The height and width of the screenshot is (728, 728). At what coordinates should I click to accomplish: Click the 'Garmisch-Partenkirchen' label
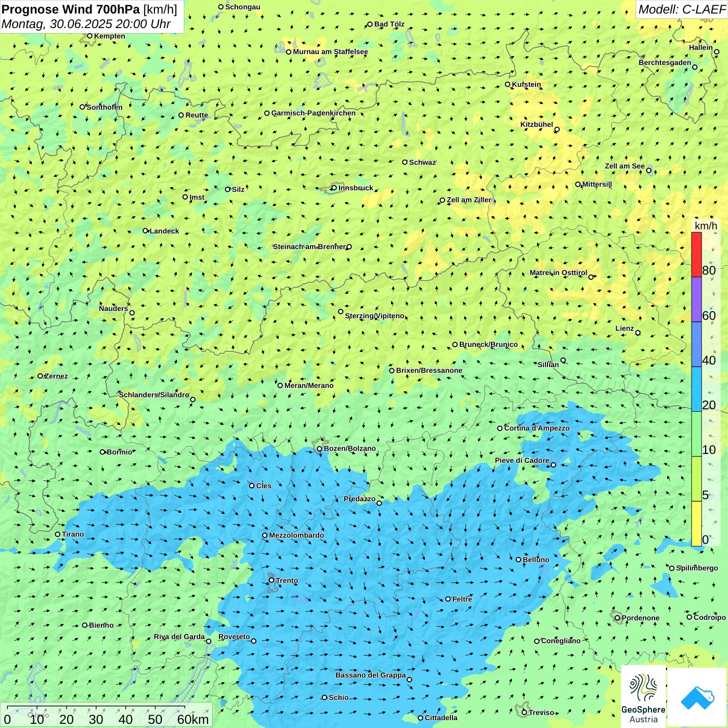point(314,113)
